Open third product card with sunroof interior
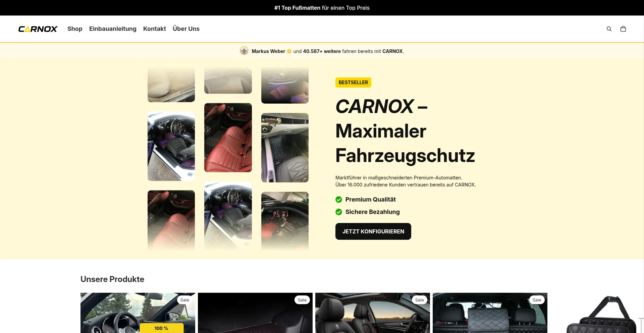Viewport: 644px width, 333px height. (x=373, y=313)
